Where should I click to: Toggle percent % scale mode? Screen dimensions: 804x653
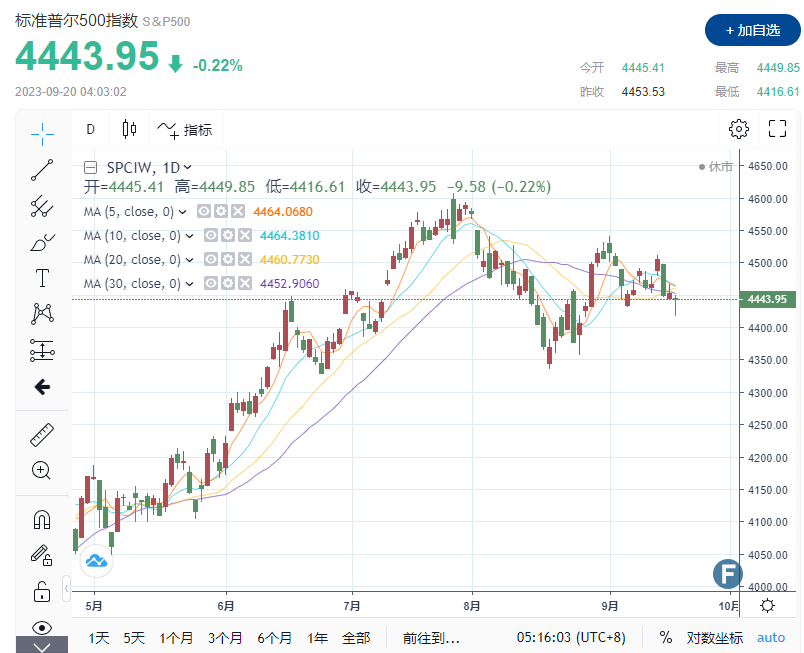[x=666, y=638]
